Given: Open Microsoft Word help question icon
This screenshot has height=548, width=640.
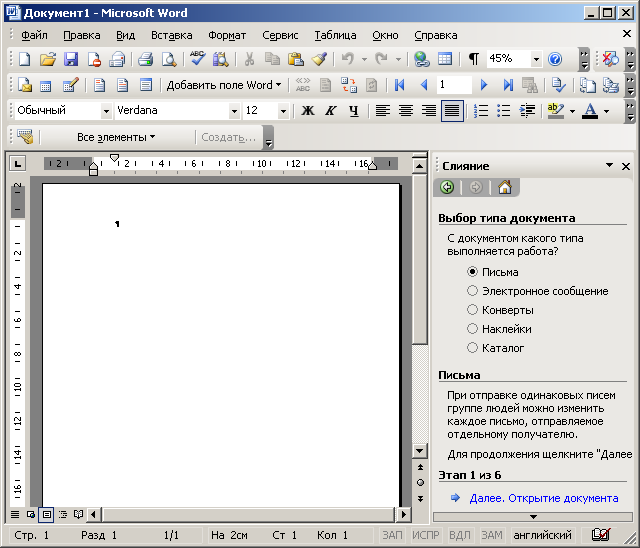Looking at the screenshot, I should (555, 60).
